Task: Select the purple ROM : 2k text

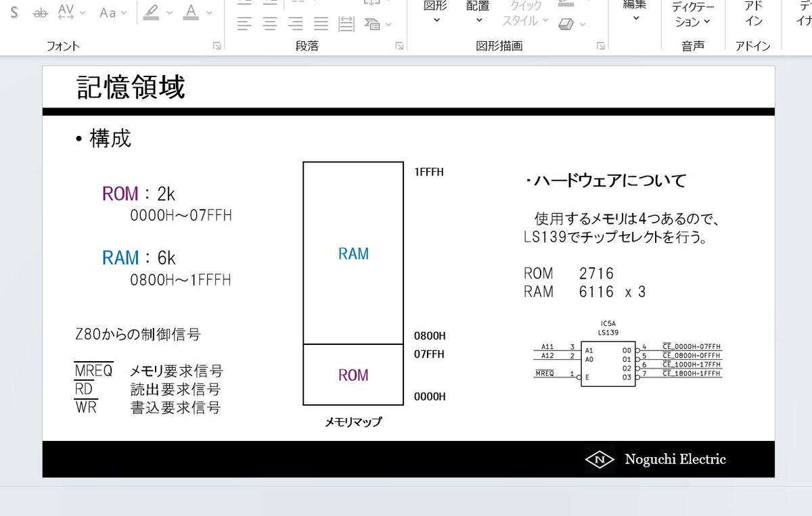Action: [x=139, y=194]
